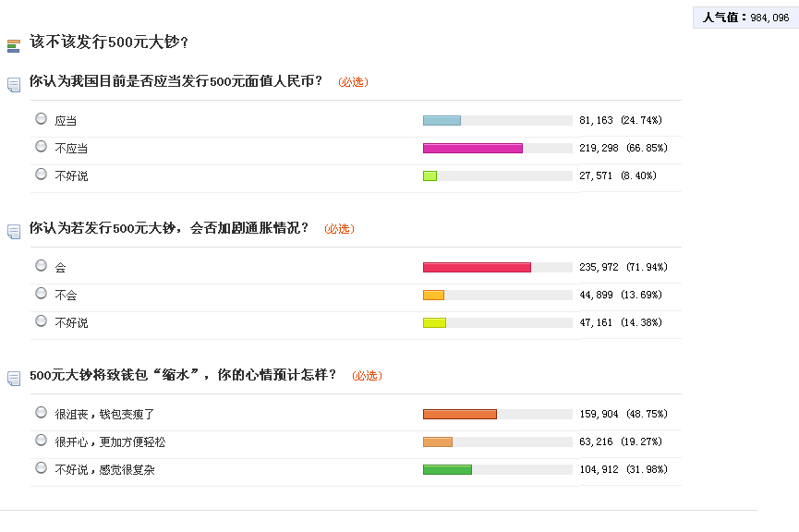The image size is (799, 532).
Task: Select the 会 radio option
Action: [x=41, y=265]
